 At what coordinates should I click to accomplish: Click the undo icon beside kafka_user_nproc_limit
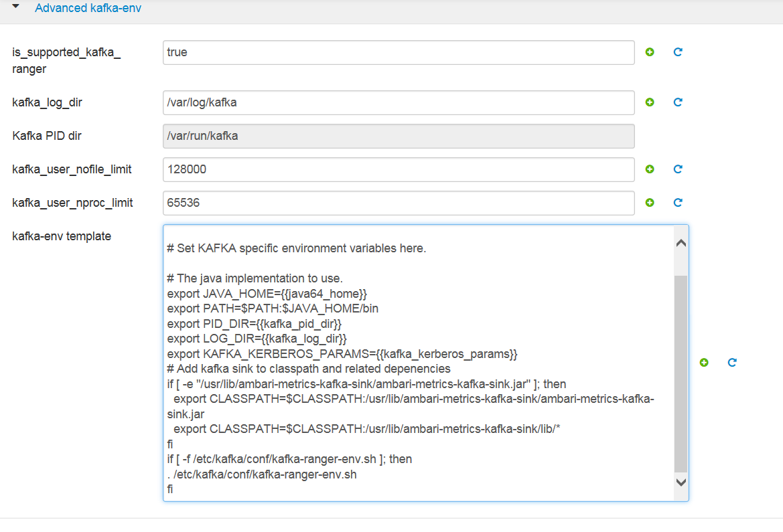pyautogui.click(x=677, y=202)
